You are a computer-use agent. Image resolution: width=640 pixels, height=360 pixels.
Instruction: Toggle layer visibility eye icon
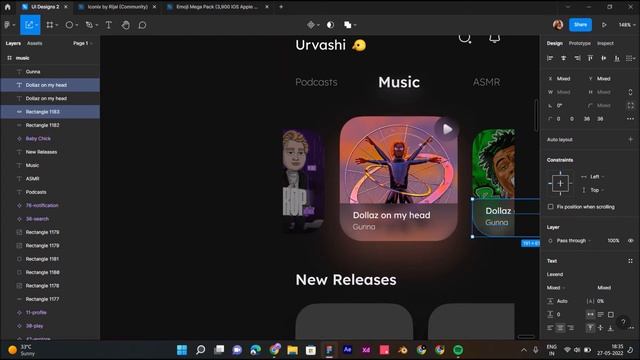(x=630, y=241)
